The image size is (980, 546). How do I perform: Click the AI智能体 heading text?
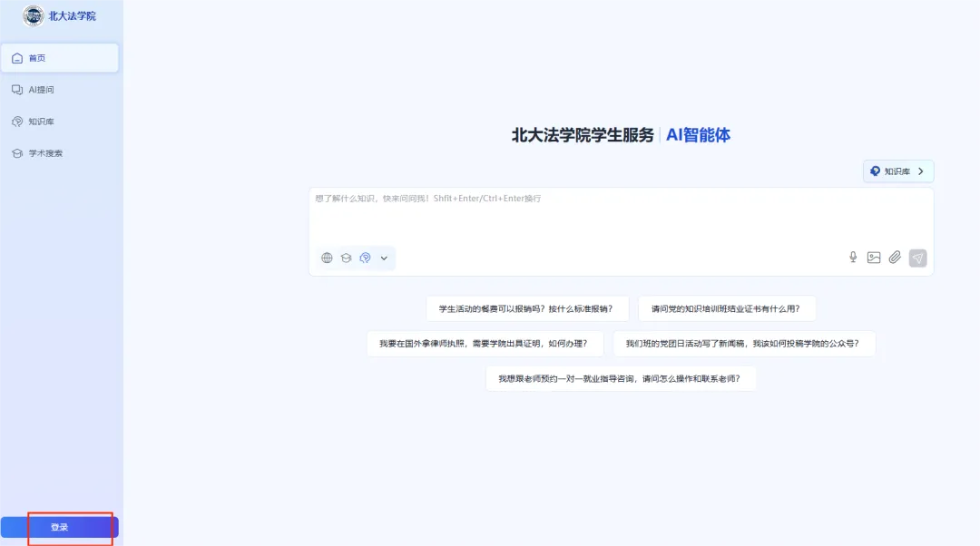click(x=698, y=135)
